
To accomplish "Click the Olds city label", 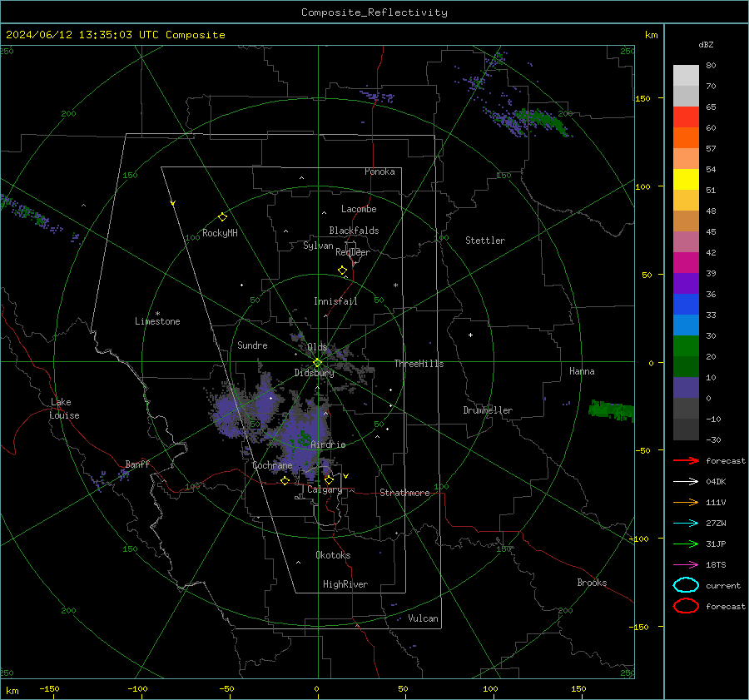I will [317, 347].
